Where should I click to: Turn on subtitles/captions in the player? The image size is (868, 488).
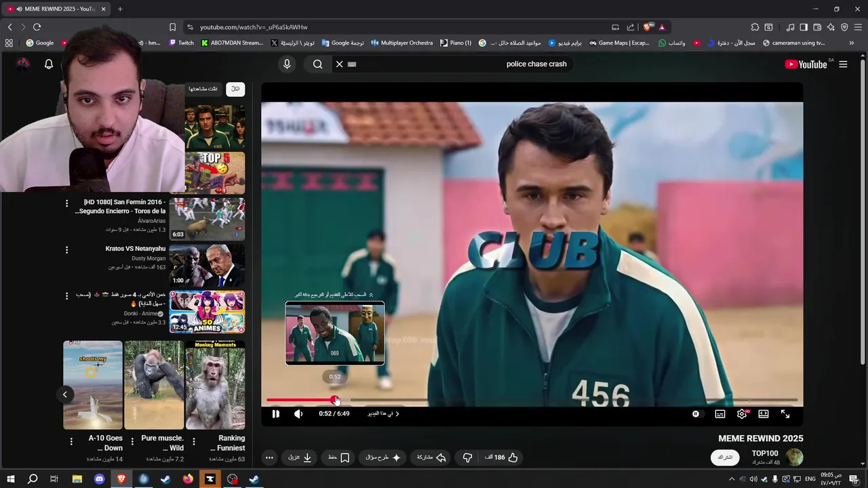[x=720, y=413]
